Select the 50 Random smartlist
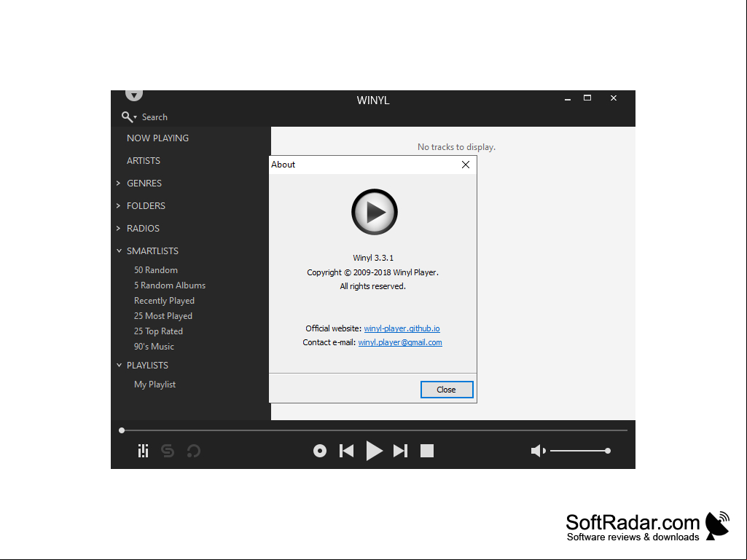The height and width of the screenshot is (560, 747). click(x=156, y=270)
